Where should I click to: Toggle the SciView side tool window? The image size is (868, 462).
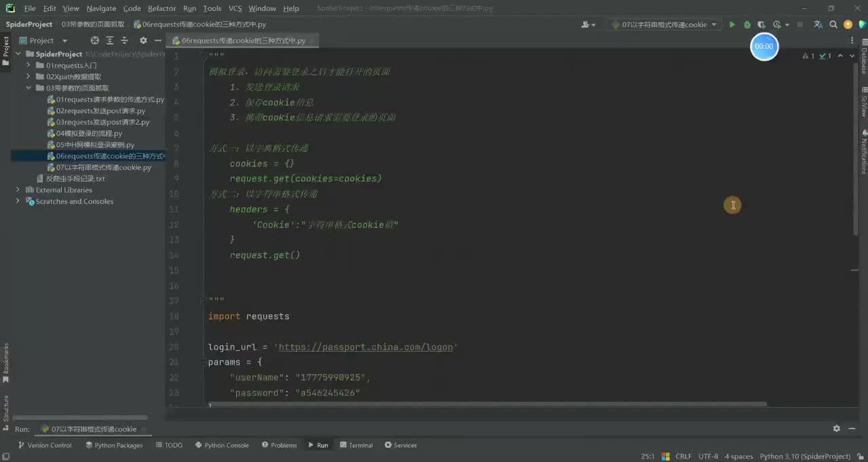coord(863,102)
